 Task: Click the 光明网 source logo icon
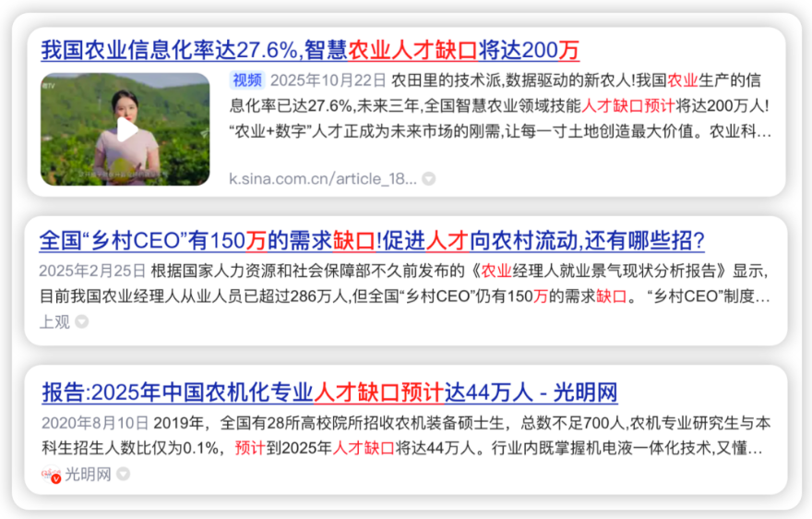click(x=50, y=475)
